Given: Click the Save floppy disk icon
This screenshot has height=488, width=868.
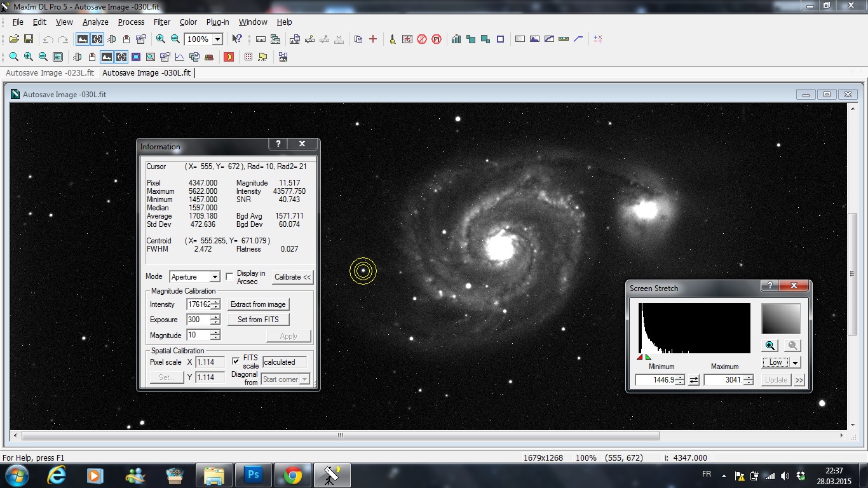Looking at the screenshot, I should pos(29,39).
